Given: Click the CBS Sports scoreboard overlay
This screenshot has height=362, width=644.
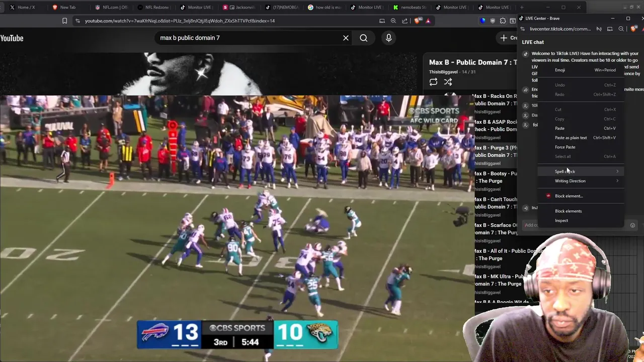Looking at the screenshot, I should point(237,335).
